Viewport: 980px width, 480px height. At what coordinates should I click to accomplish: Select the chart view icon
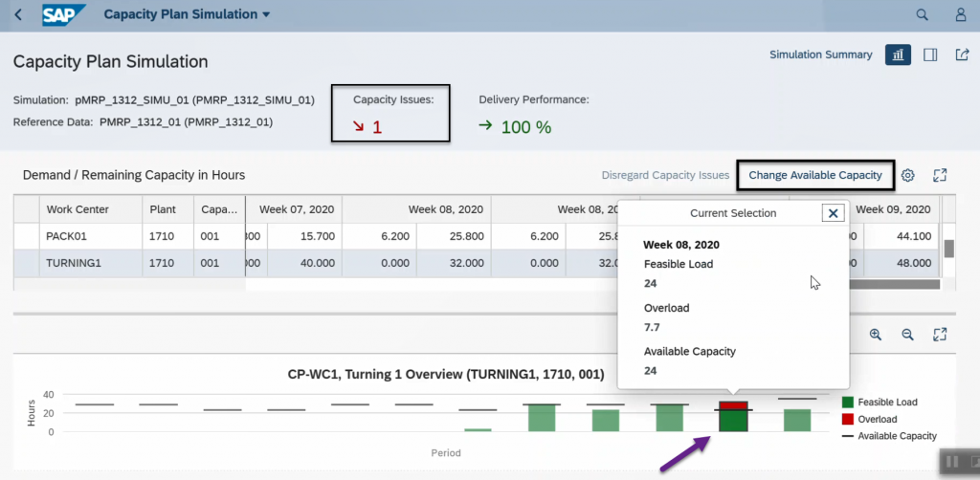click(898, 55)
